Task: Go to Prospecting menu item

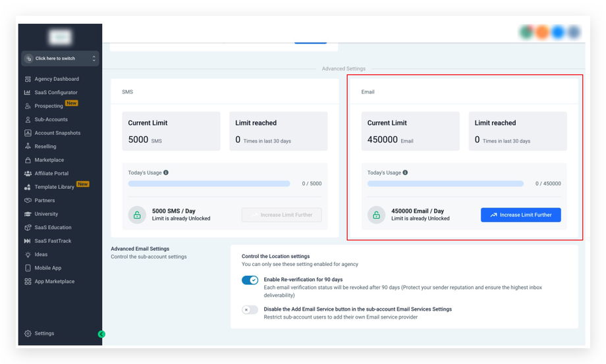Action: click(x=49, y=106)
